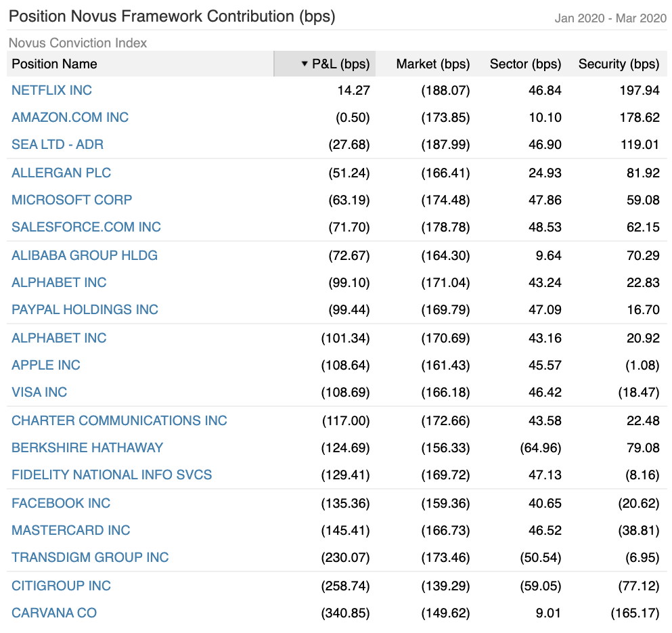The height and width of the screenshot is (633, 672).
Task: Select Amazon P&L value '(0.50)'
Action: click(x=353, y=118)
